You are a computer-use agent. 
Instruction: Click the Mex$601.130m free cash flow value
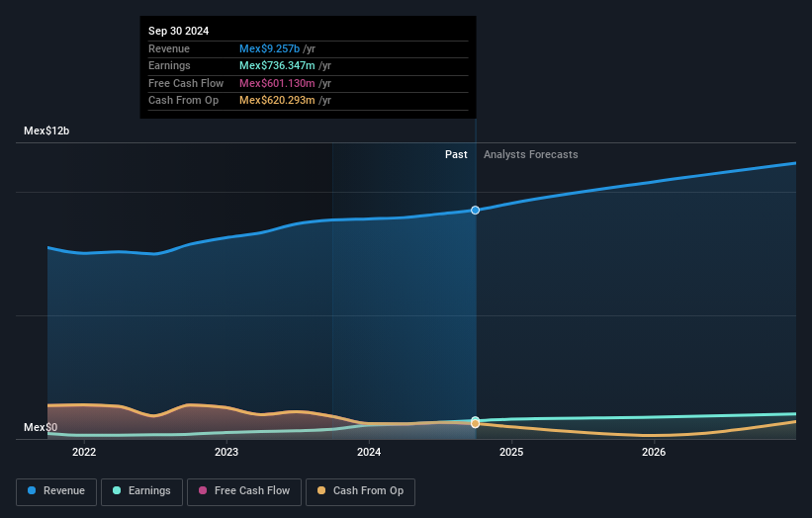pos(277,83)
